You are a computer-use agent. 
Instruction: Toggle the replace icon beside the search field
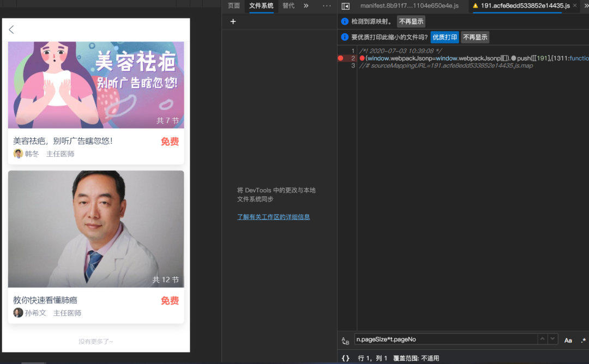click(345, 341)
